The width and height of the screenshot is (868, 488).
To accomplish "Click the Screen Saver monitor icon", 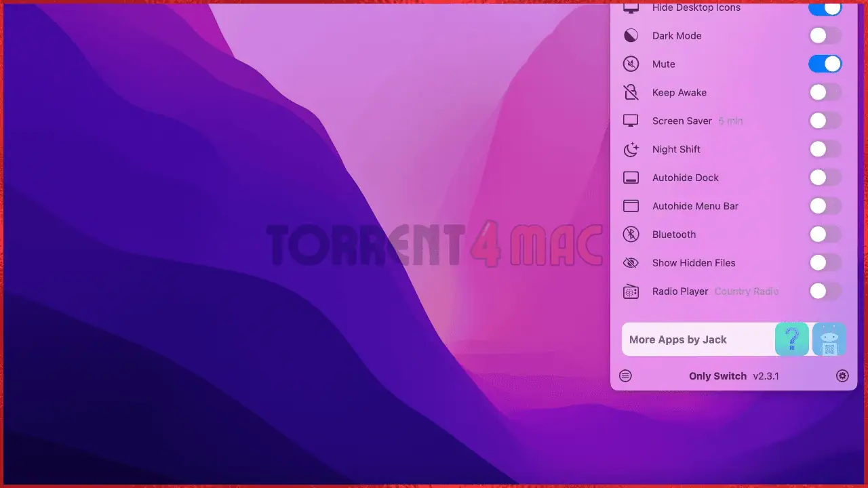I will [631, 121].
